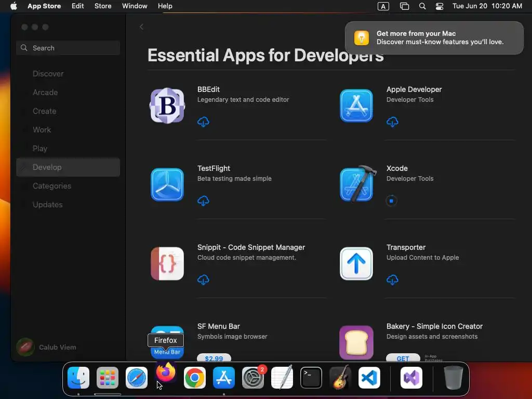Open the Help menu

coord(165,6)
